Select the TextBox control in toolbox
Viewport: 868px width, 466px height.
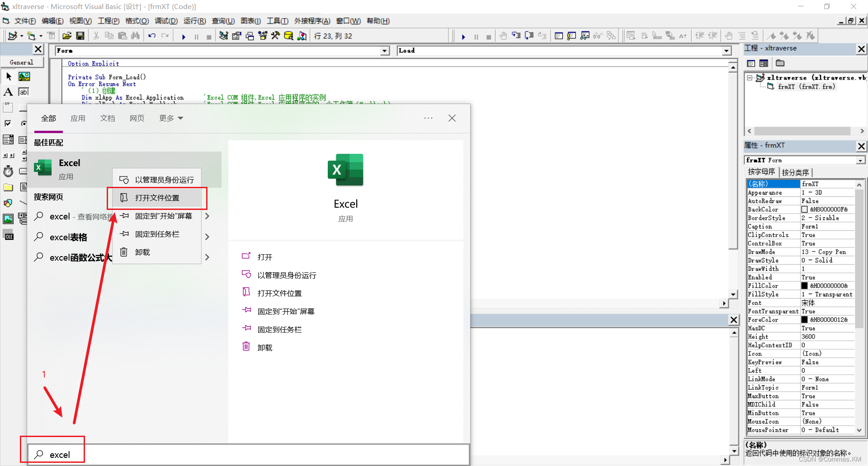[24, 92]
